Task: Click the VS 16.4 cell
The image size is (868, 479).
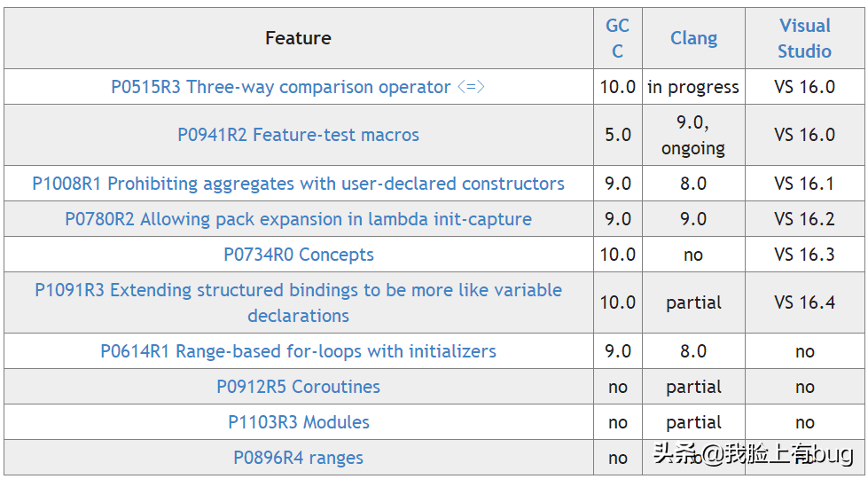Action: [804, 302]
